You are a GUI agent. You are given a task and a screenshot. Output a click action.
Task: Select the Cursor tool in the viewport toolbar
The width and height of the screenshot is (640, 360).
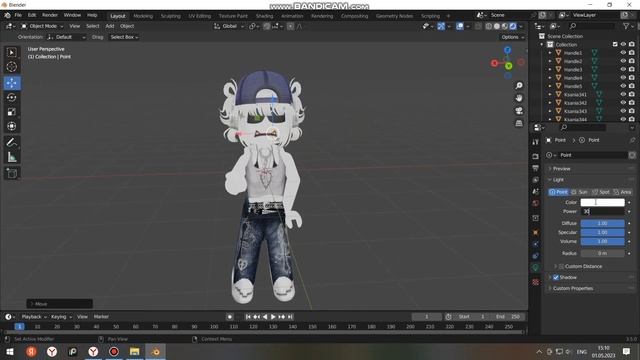12,67
